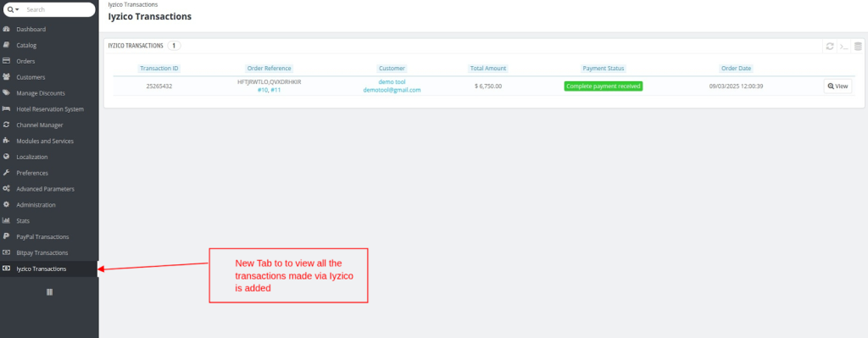The width and height of the screenshot is (868, 338).
Task: Click the Modules and Services puzzle icon
Action: click(6, 141)
